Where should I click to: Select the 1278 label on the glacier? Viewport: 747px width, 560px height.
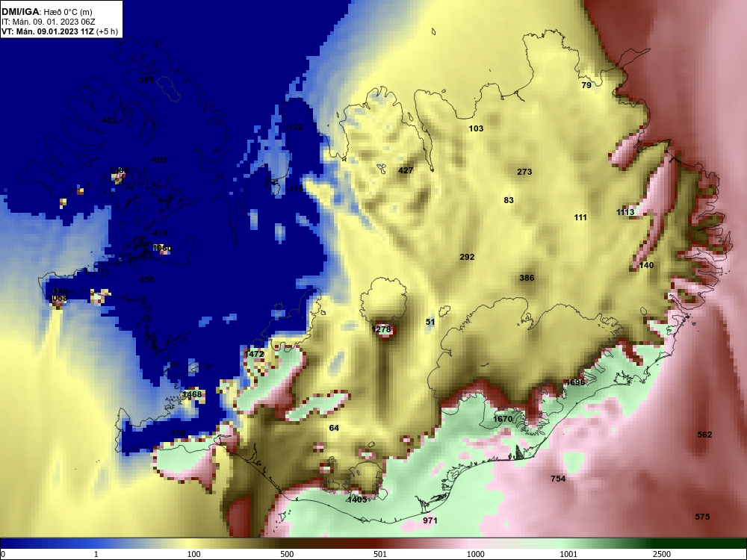381,329
